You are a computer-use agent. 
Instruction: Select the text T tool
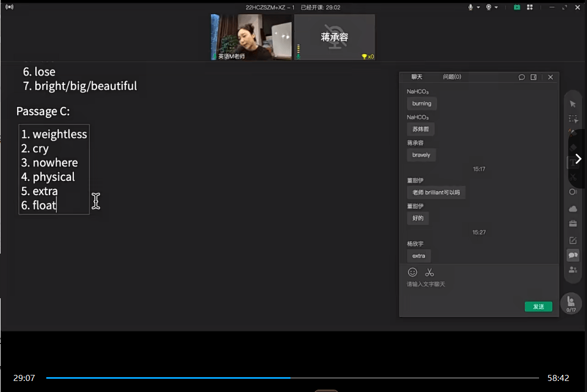tap(573, 163)
